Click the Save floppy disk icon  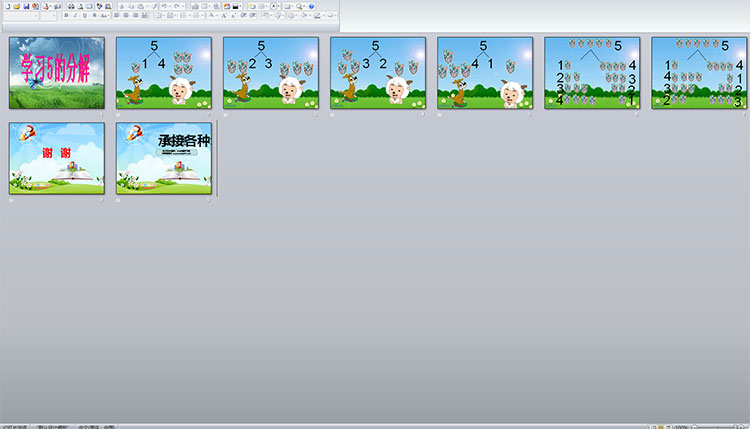pyautogui.click(x=26, y=6)
